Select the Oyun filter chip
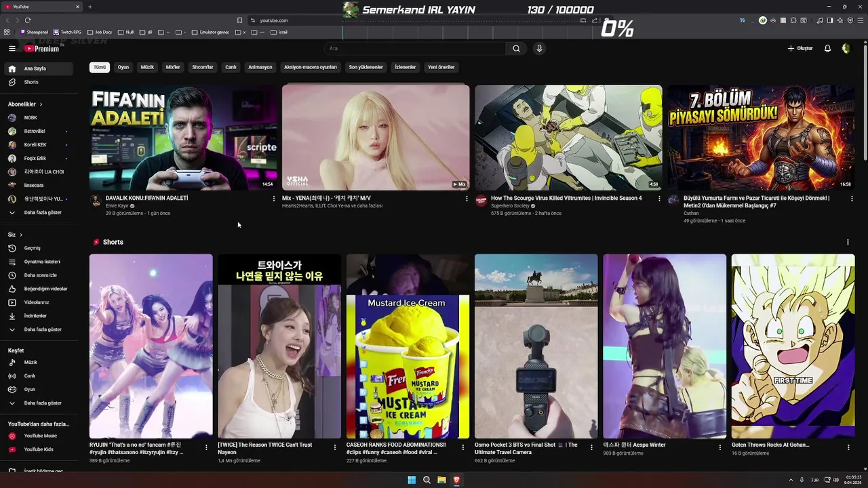The height and width of the screenshot is (488, 868). click(x=123, y=67)
